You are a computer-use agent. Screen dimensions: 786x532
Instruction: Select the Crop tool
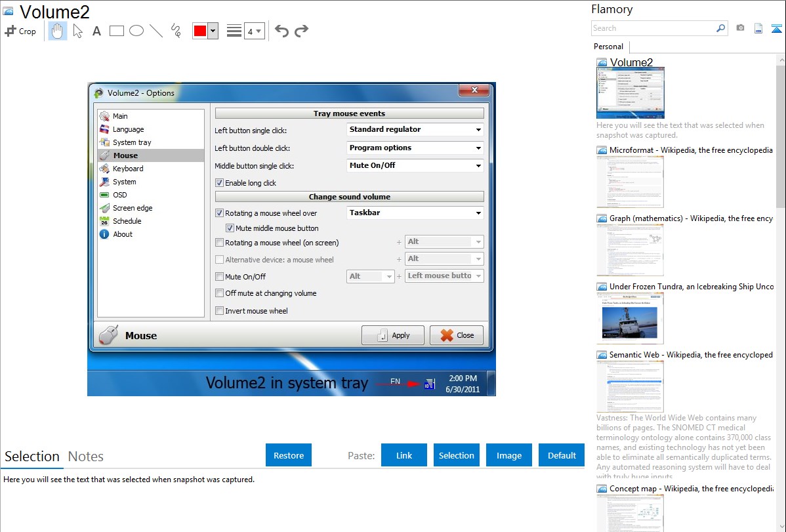point(20,31)
